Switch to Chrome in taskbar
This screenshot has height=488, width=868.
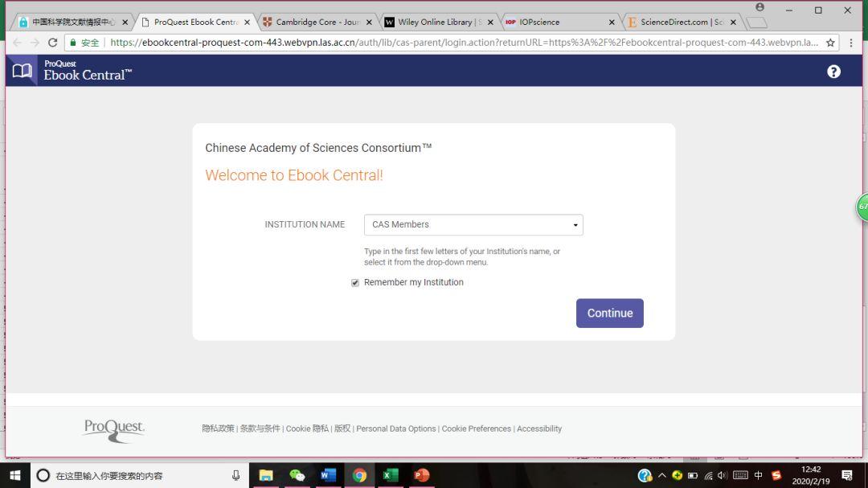[x=359, y=475]
